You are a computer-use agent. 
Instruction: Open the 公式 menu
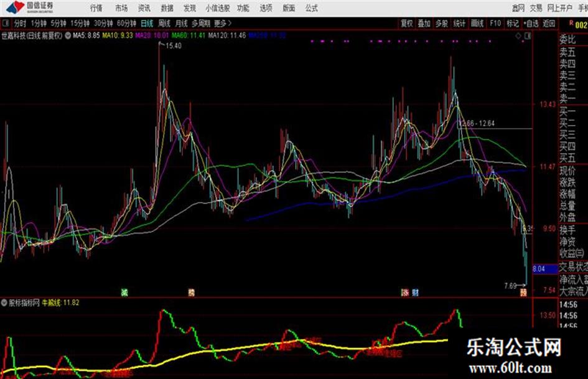pyautogui.click(x=312, y=8)
